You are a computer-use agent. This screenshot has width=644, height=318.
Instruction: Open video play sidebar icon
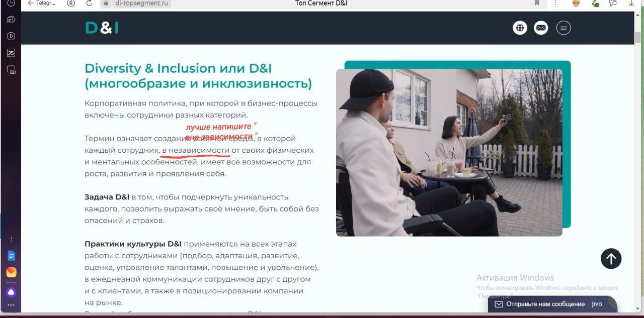pyautogui.click(x=11, y=36)
